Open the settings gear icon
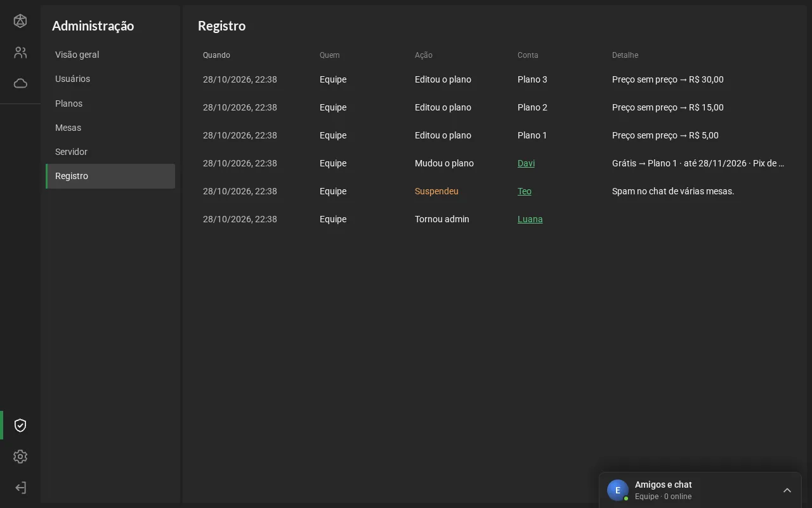812x508 pixels. 20,457
